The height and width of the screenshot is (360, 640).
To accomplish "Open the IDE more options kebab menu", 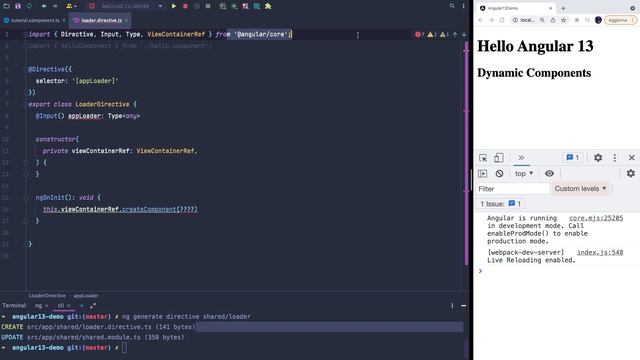I will click(463, 6).
